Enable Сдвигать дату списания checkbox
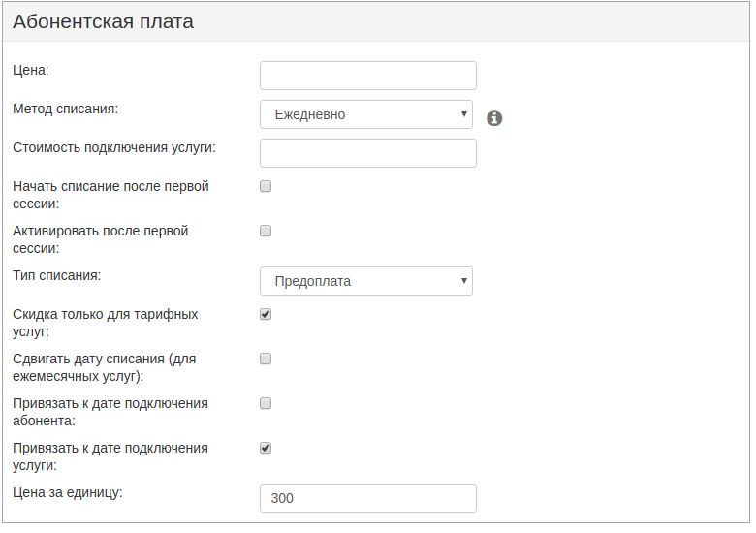This screenshot has height=533, width=756. [266, 359]
